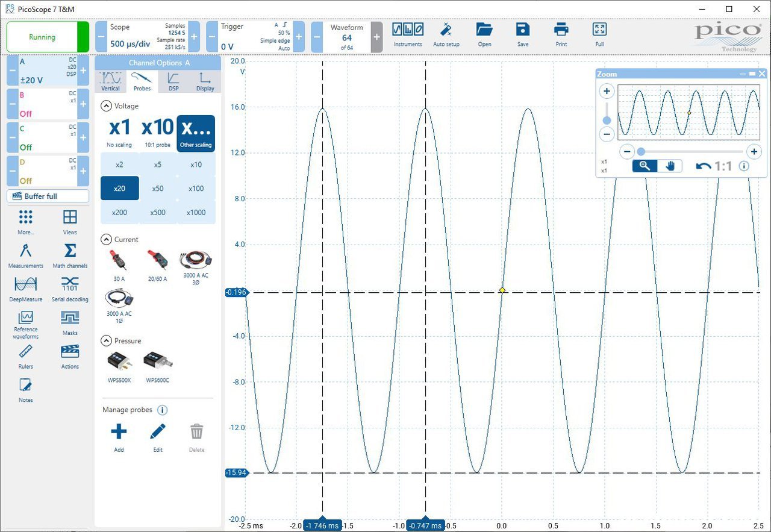Open DeepMeasure tool
The width and height of the screenshot is (771, 532).
click(25, 289)
